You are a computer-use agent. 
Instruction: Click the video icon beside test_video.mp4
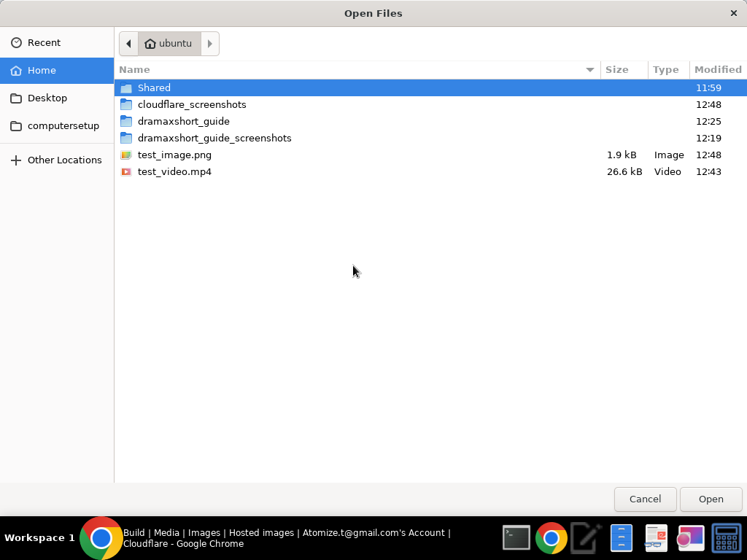(126, 171)
